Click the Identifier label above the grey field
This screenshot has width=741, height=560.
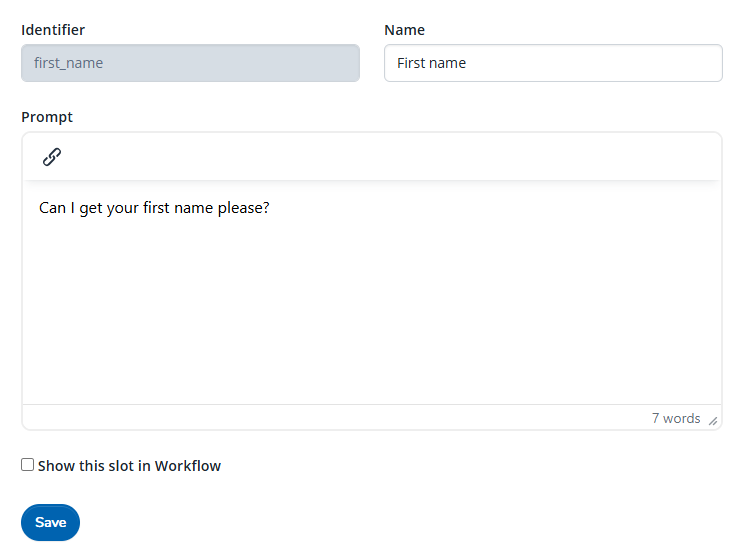coord(53,30)
